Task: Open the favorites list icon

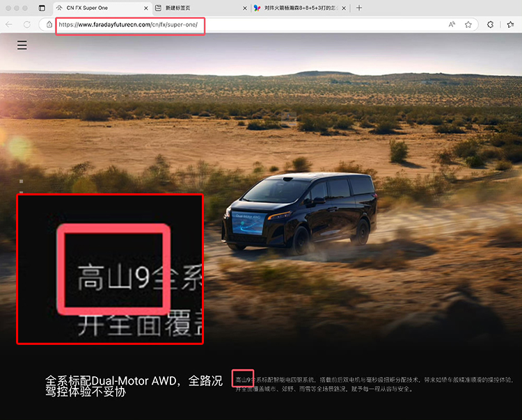Action: (510, 24)
